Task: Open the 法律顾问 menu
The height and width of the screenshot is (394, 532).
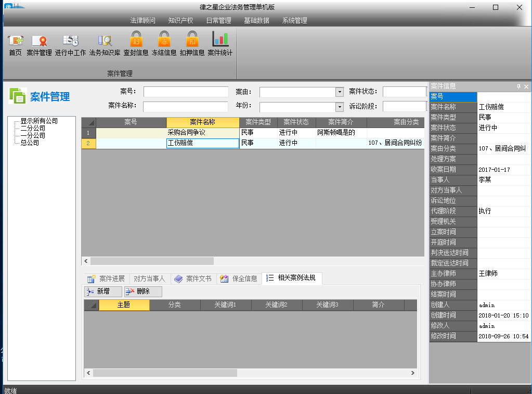Action: 142,20
